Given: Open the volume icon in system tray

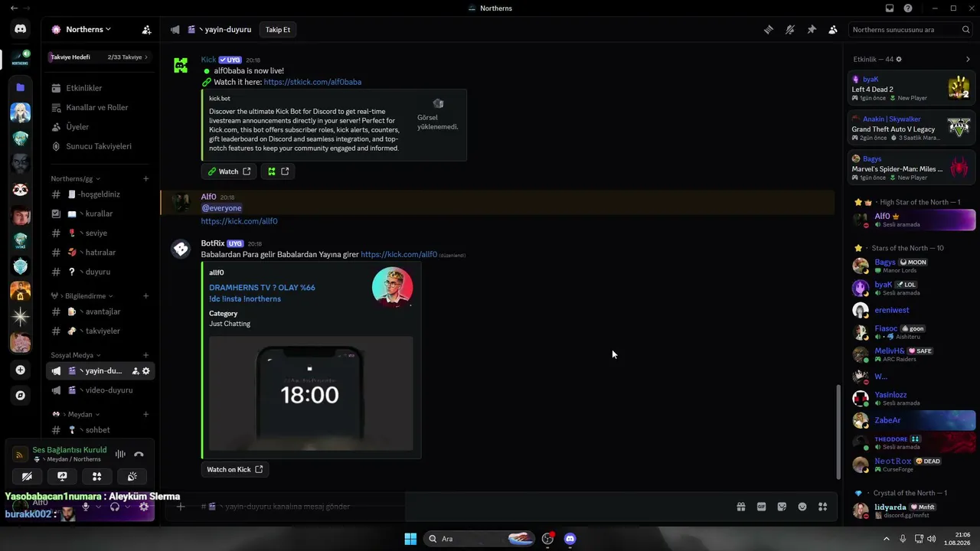Looking at the screenshot, I should pyautogui.click(x=932, y=539).
